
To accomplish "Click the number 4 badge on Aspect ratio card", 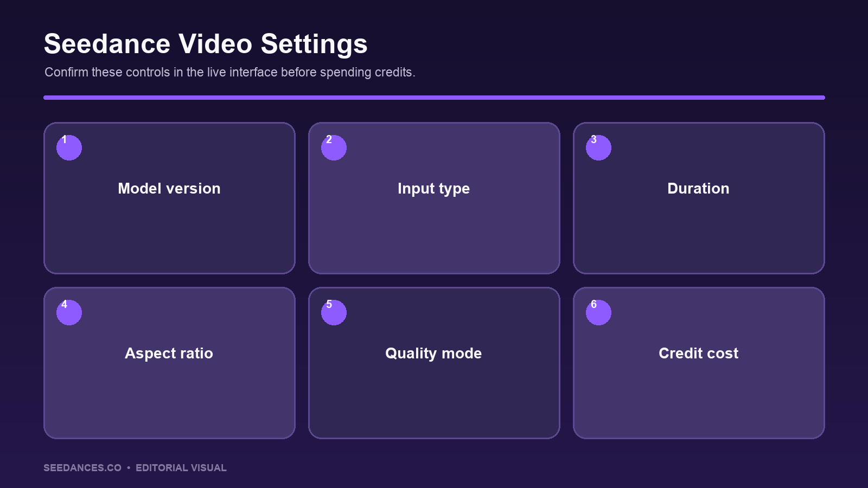I will point(69,312).
